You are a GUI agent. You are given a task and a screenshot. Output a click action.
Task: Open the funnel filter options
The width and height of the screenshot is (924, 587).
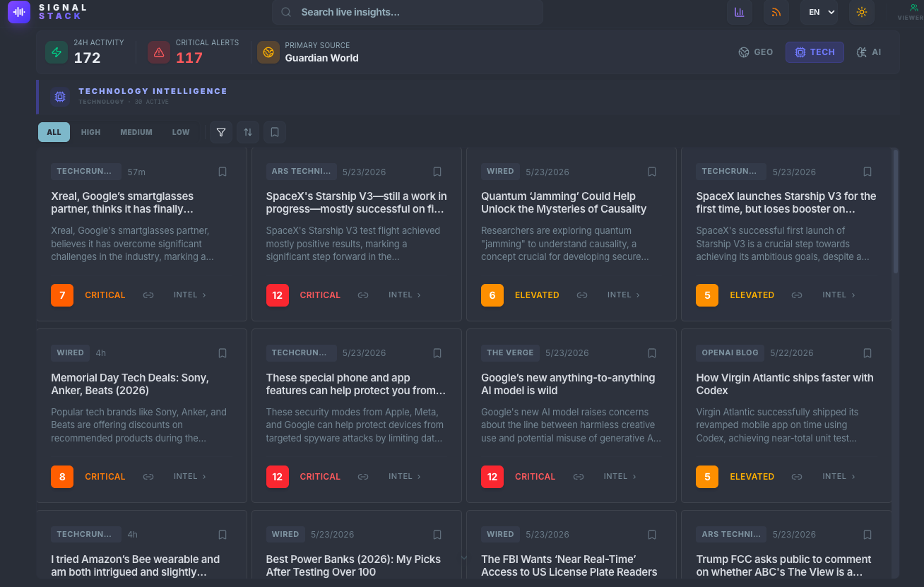(221, 132)
